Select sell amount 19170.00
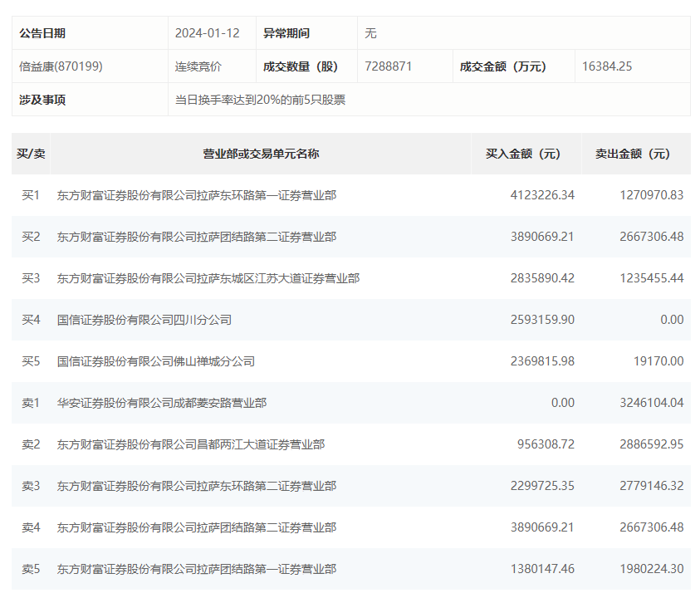 (x=658, y=361)
